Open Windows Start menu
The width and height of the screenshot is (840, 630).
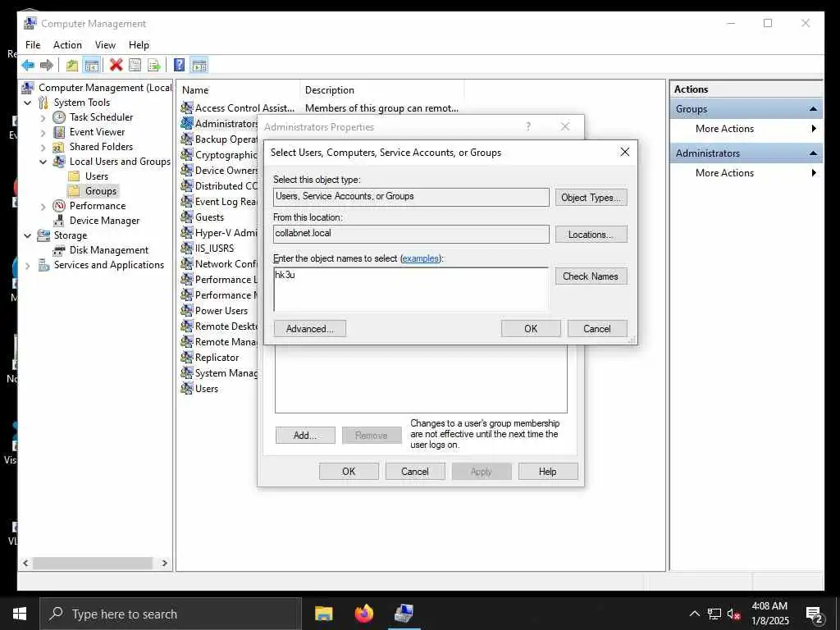(20, 614)
